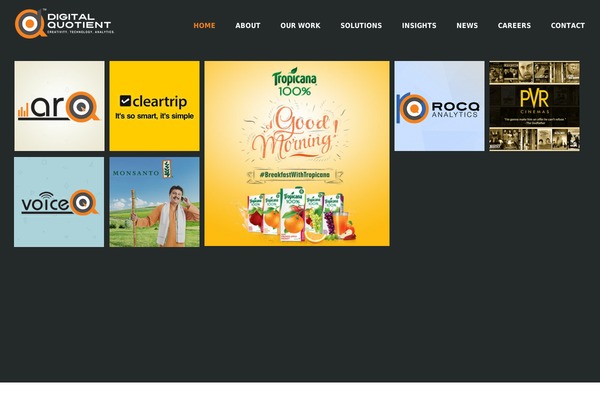
Task: Open the PVR Cinemas tile
Action: (535, 106)
